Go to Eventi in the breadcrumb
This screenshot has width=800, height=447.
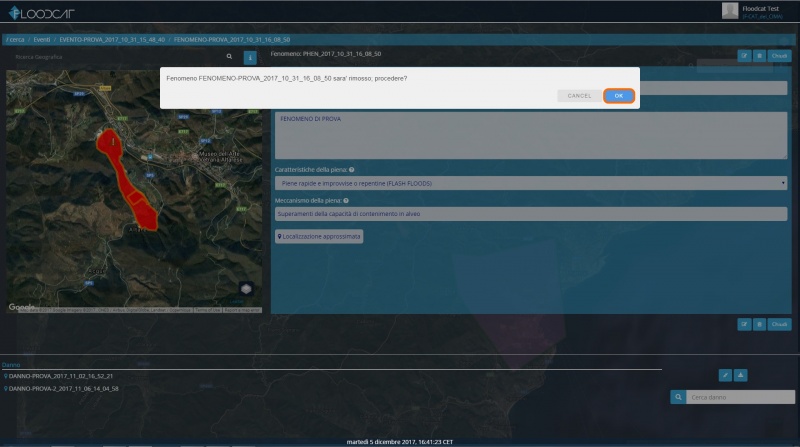coord(41,39)
